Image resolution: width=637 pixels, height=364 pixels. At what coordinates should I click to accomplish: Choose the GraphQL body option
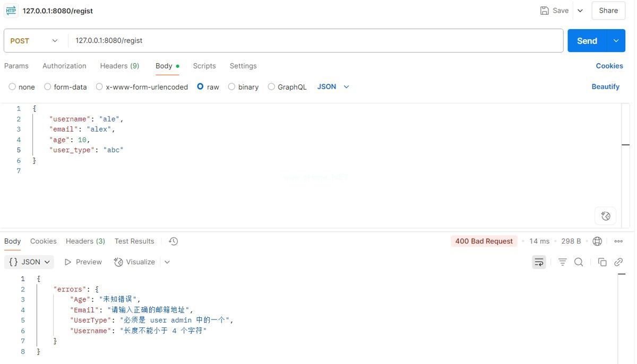click(x=287, y=87)
